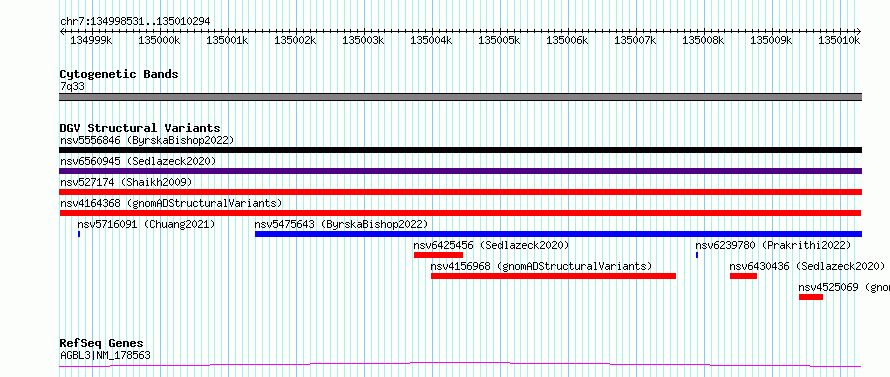Click the 135001k ruler position
Viewport: 890px width, 377px height.
(227, 40)
